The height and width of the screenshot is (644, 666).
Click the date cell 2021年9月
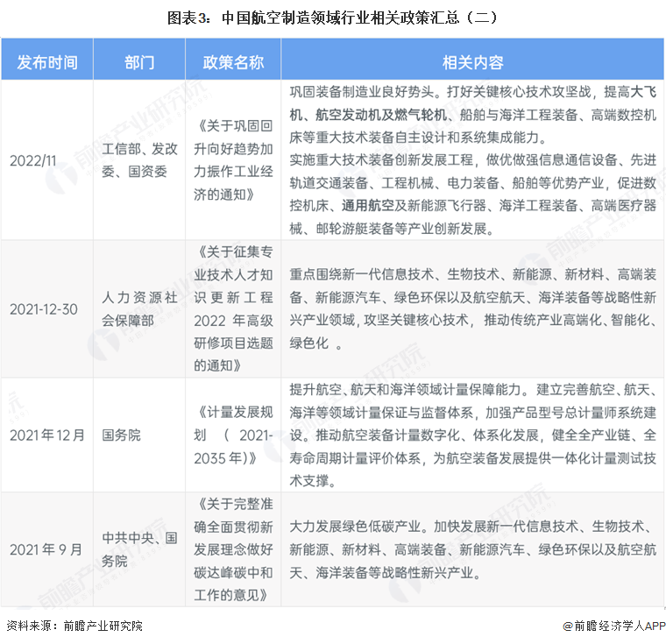pos(46,549)
